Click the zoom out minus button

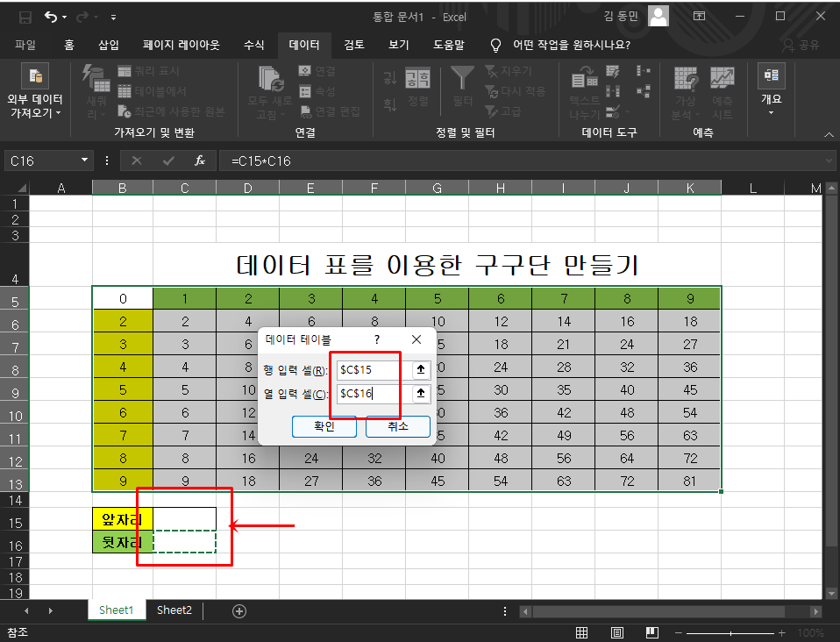pyautogui.click(x=679, y=633)
